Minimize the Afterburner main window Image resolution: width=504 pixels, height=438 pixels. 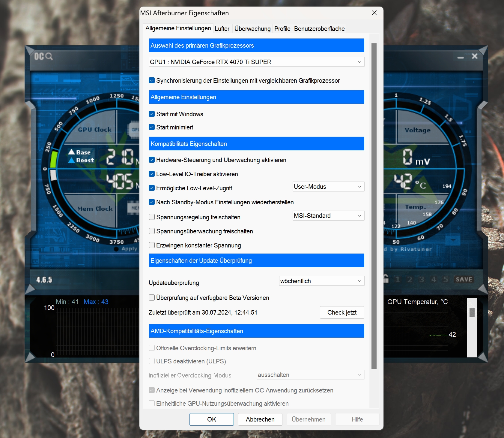pos(461,57)
